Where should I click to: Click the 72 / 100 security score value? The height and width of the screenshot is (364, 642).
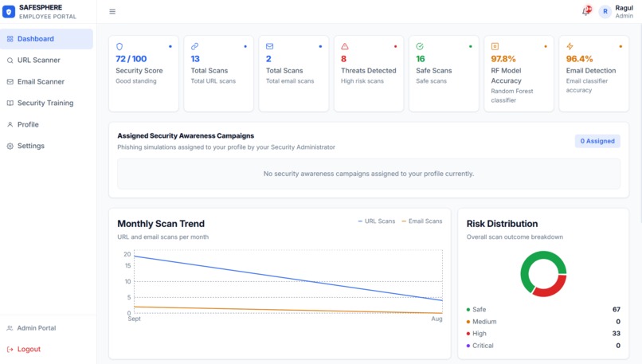point(131,59)
